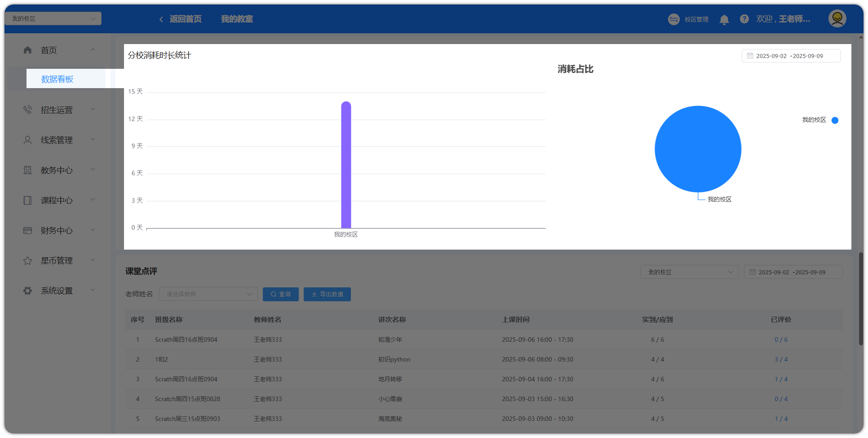The image size is (868, 438).
Task: Click the star icon beside 星币管理
Action: pyautogui.click(x=27, y=260)
